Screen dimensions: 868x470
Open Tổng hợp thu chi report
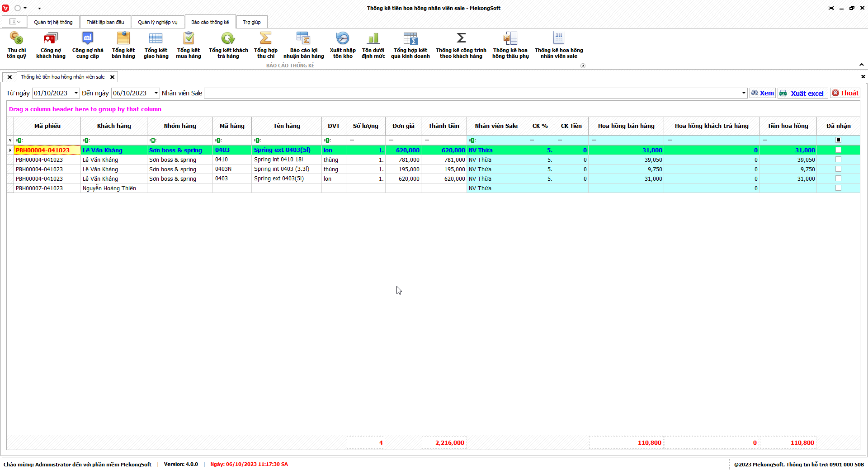point(266,45)
